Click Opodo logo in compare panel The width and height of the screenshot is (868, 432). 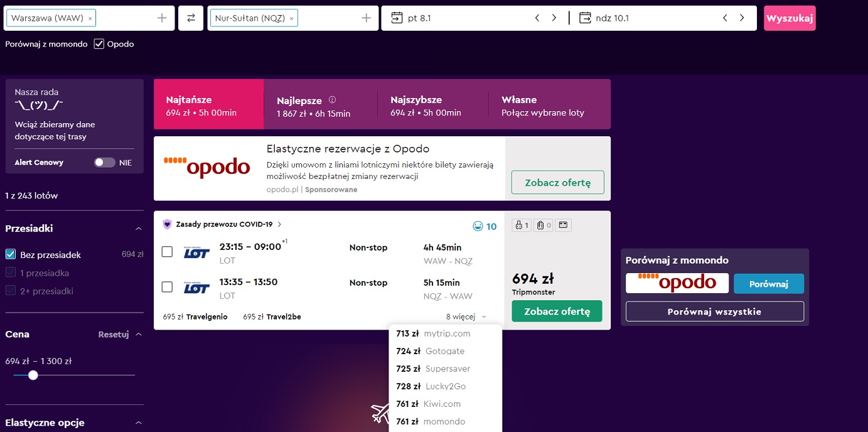(677, 283)
